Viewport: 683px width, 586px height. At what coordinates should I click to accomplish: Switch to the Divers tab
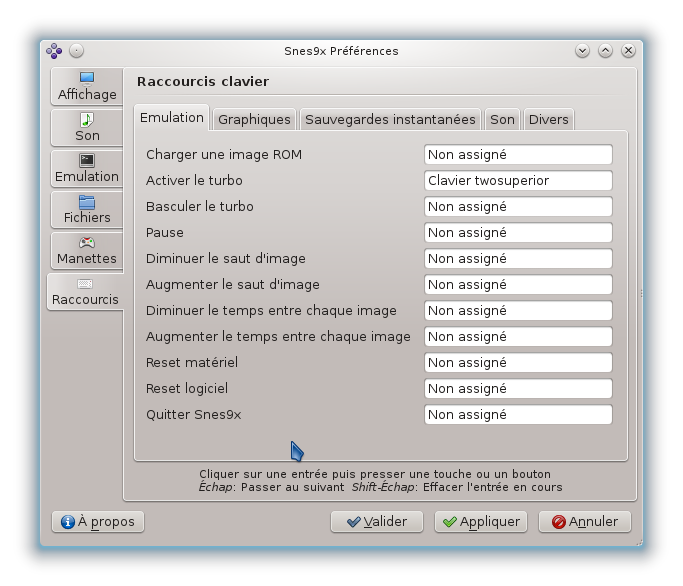(x=548, y=119)
